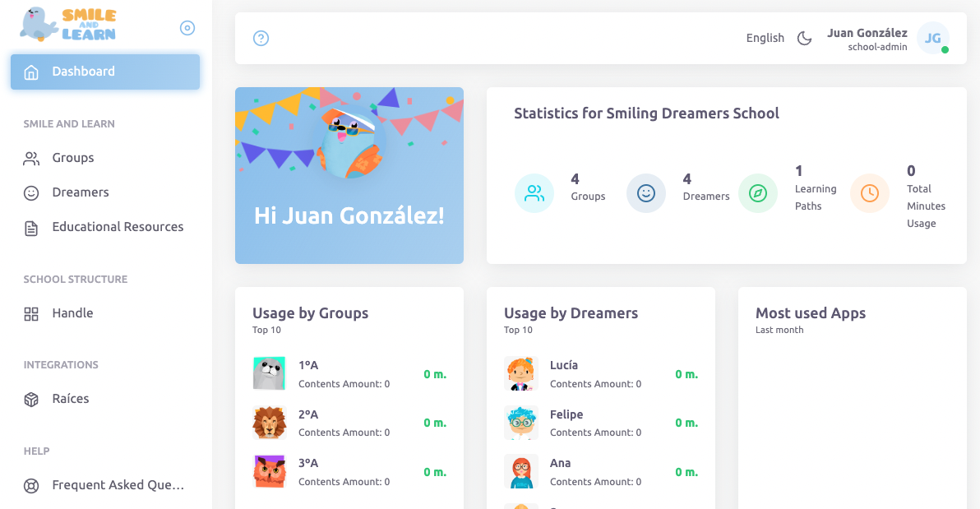Toggle dark mode with moon icon

[x=805, y=38]
